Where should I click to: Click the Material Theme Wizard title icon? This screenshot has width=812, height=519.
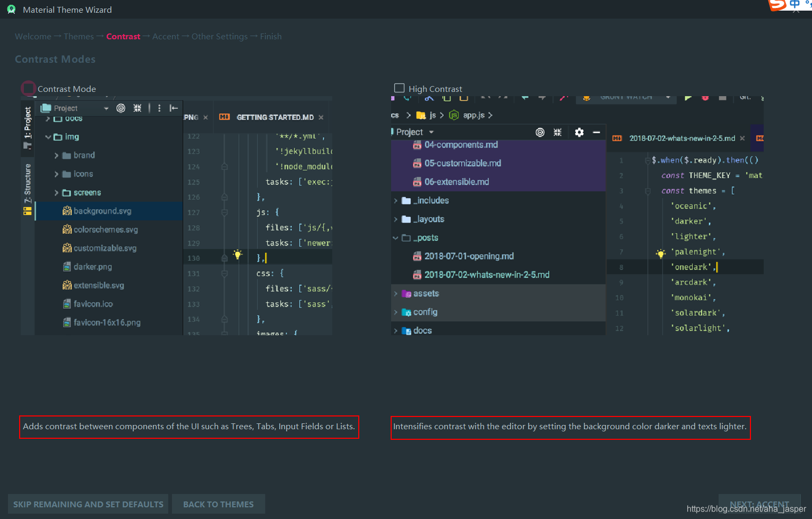11,10
